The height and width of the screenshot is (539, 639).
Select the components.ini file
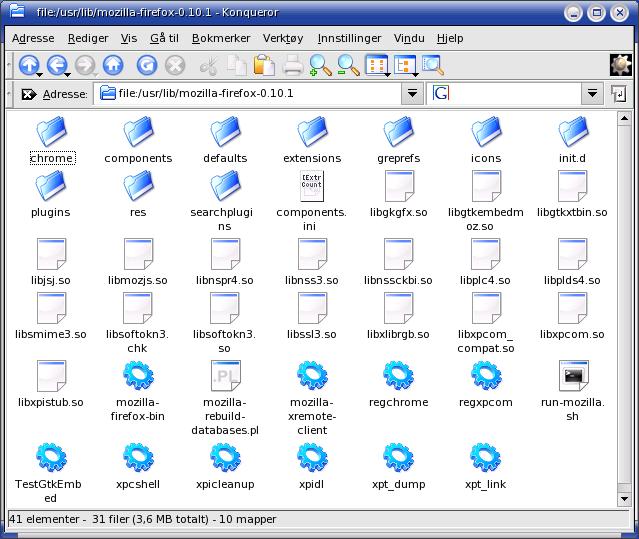311,201
